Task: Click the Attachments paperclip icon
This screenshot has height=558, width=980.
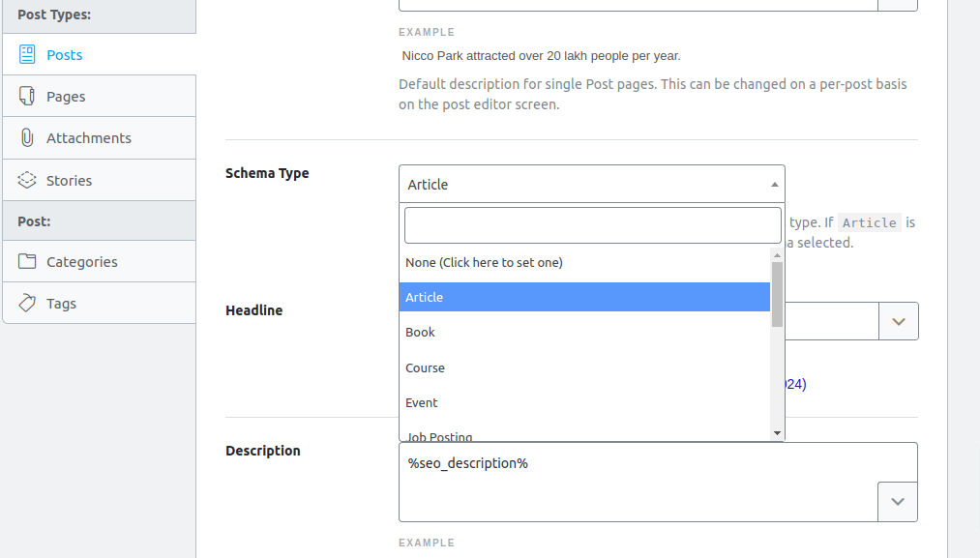Action: coord(27,137)
